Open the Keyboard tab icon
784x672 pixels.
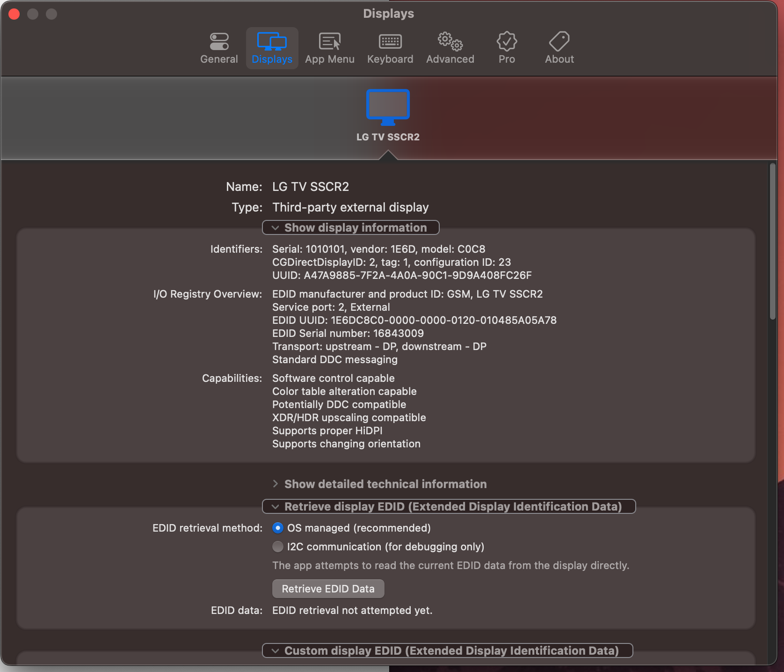pyautogui.click(x=390, y=42)
